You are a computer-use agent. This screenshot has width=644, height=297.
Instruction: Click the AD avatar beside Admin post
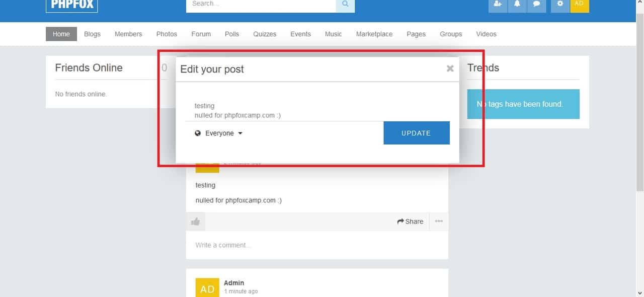[x=207, y=287]
